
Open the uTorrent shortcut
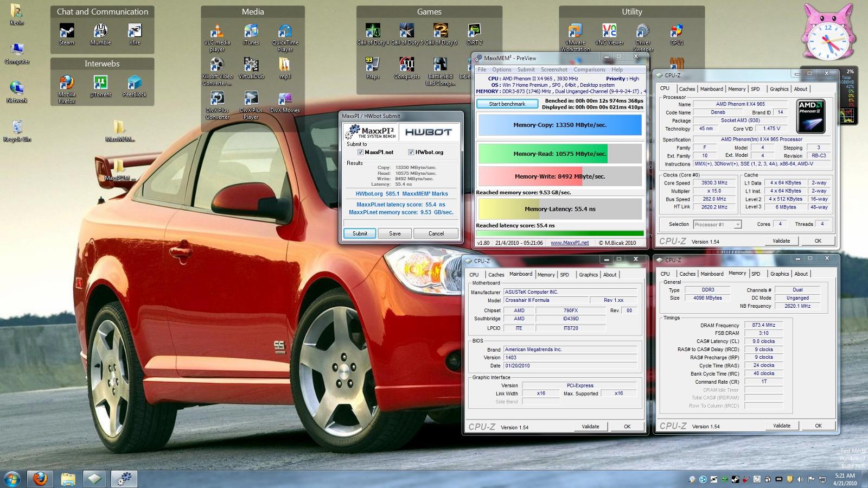[100, 86]
